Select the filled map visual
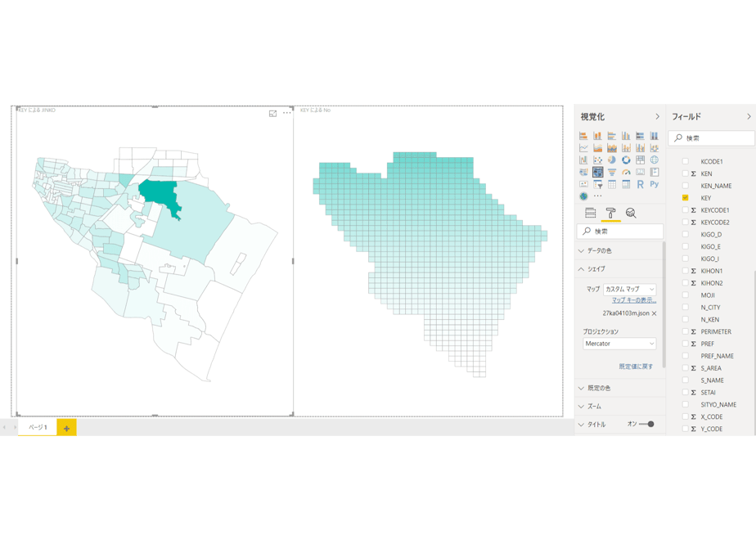Screen dimensions: 756x540 583,172
